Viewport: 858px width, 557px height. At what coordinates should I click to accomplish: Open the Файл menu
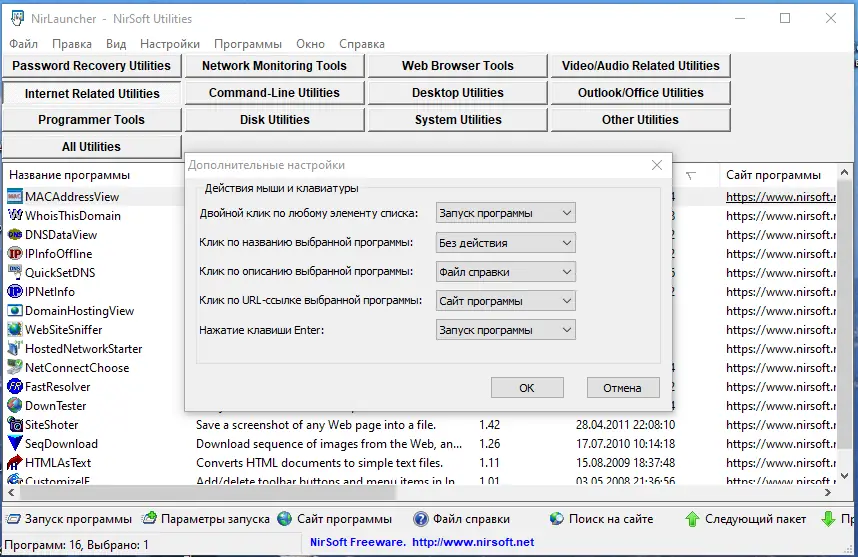(x=24, y=44)
